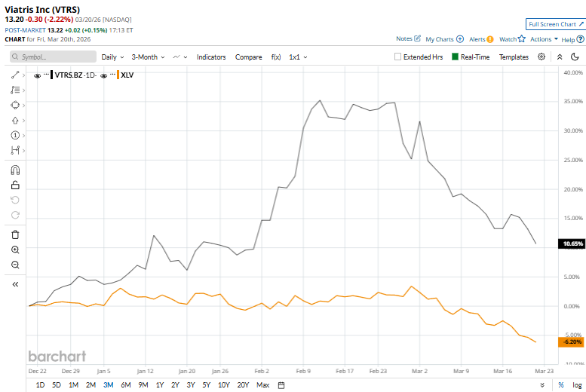Expand the bottom panel double chevron

click(x=542, y=385)
